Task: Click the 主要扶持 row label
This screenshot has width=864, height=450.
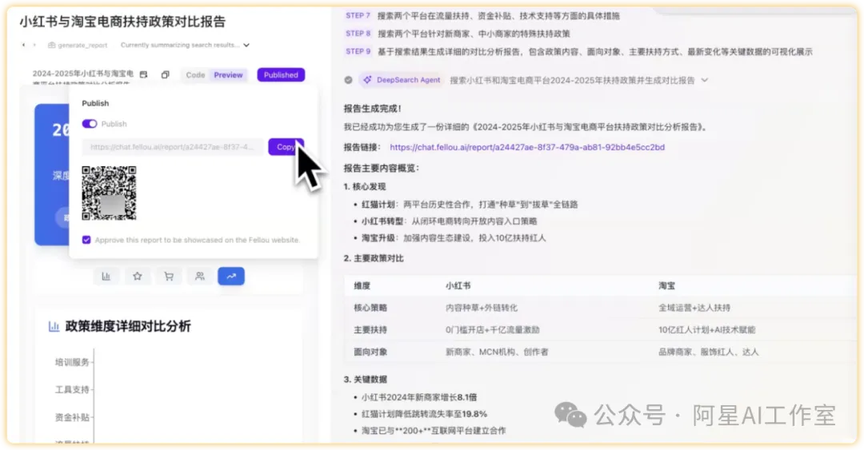Action: (370, 330)
